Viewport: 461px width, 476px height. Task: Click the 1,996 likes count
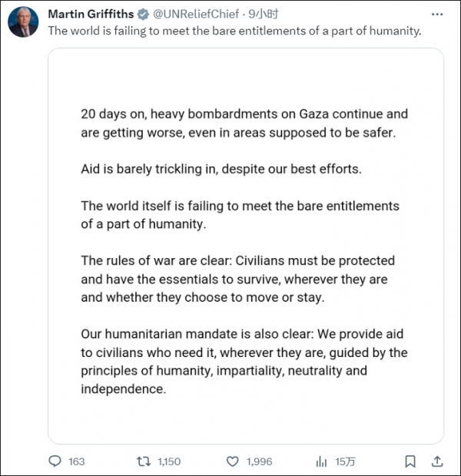pyautogui.click(x=259, y=461)
